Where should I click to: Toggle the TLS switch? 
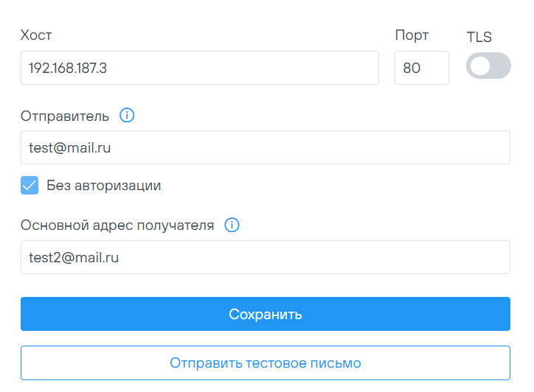[x=488, y=66]
